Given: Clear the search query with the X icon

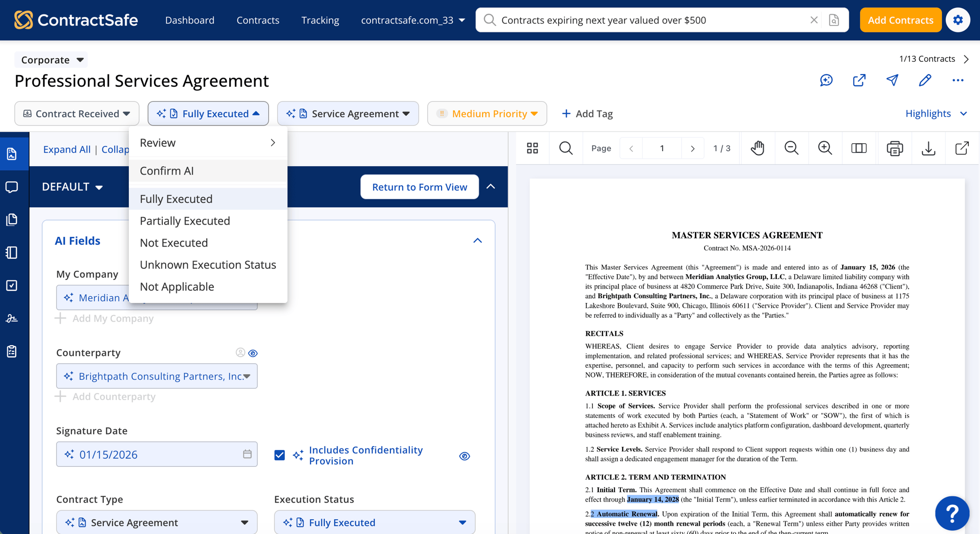Looking at the screenshot, I should [x=814, y=20].
